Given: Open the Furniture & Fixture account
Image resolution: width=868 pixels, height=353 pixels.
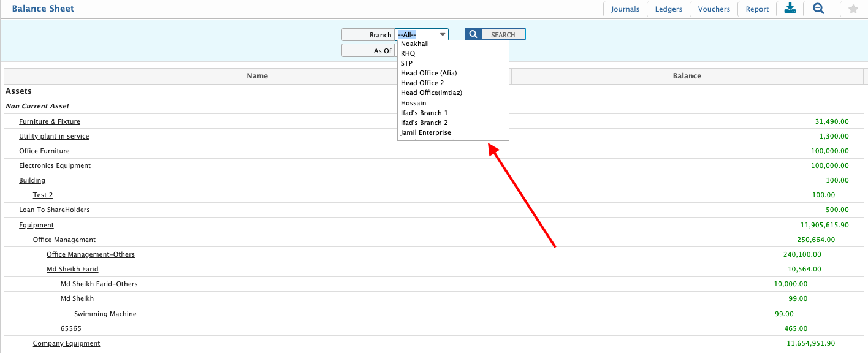Looking at the screenshot, I should click(50, 121).
